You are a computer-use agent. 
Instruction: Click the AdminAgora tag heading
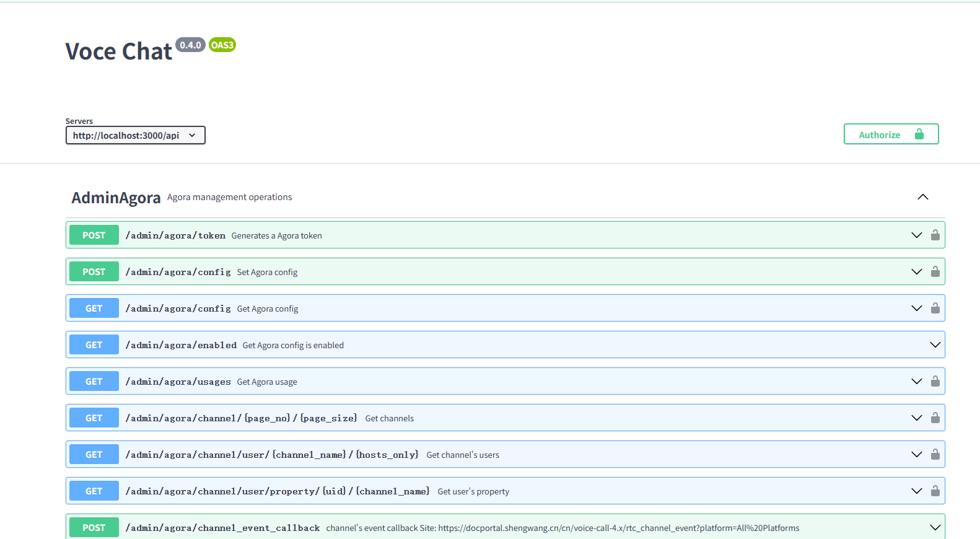pyautogui.click(x=116, y=198)
